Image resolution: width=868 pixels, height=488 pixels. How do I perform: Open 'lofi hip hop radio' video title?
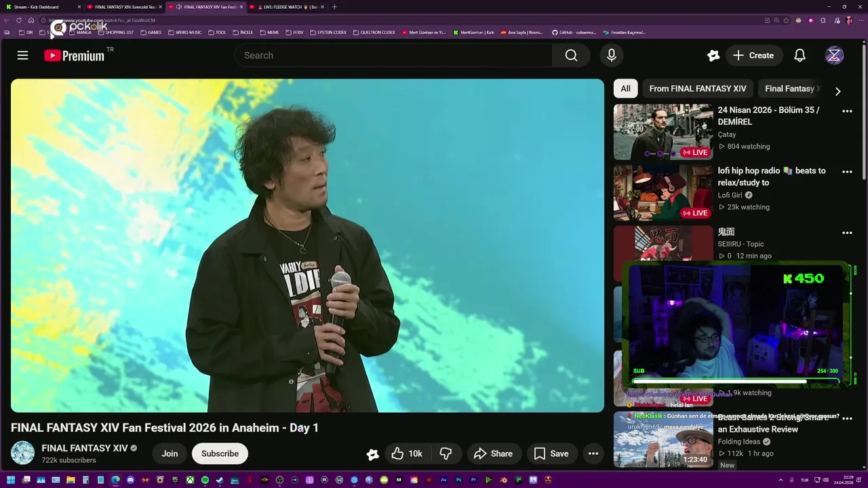pos(772,177)
